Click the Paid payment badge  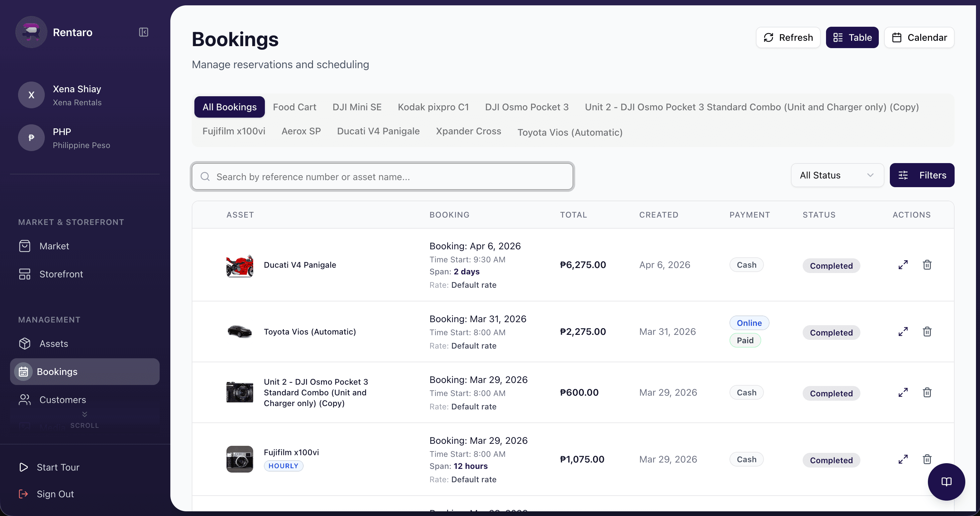(745, 340)
